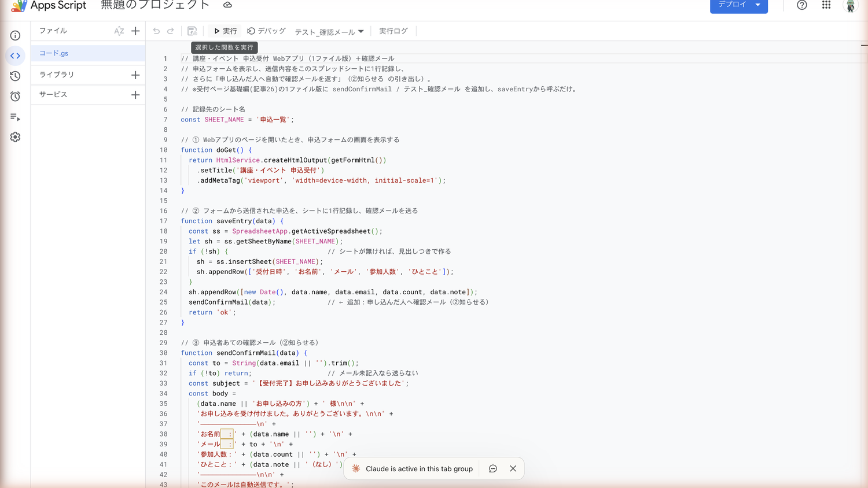The image size is (868, 488).
Task: Click the 'Claude is active in this tab group' text
Action: 419,469
